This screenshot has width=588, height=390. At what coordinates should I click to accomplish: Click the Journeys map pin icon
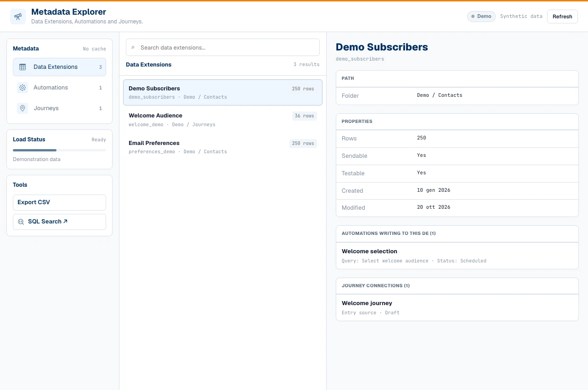click(x=23, y=108)
